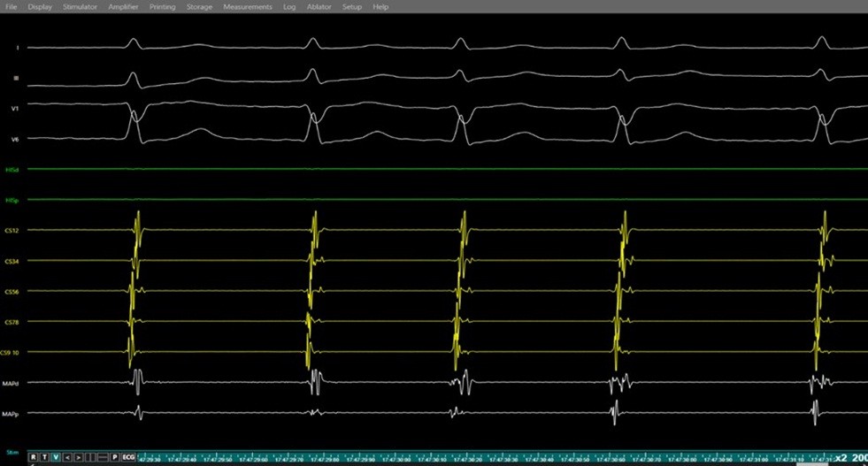The width and height of the screenshot is (868, 466).
Task: Click the vertical caliper lines icon
Action: [90, 457]
